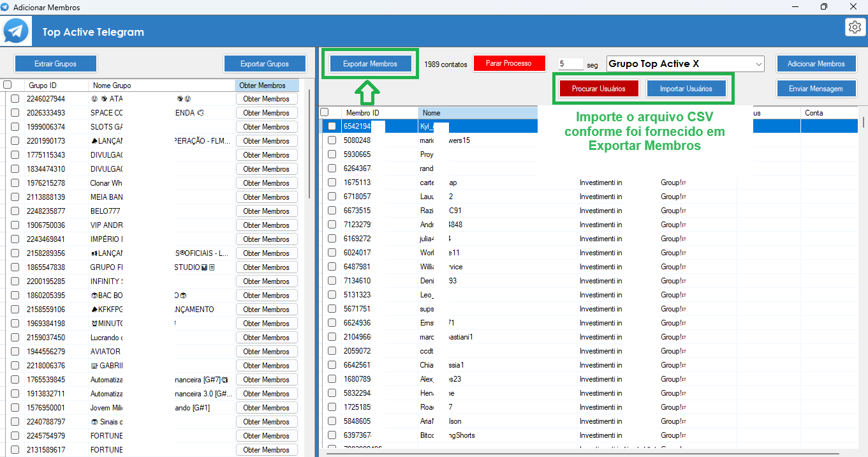Screen dimensions: 868x457
Task: Click Obter Membros for group 1913832711
Action: coord(267,394)
